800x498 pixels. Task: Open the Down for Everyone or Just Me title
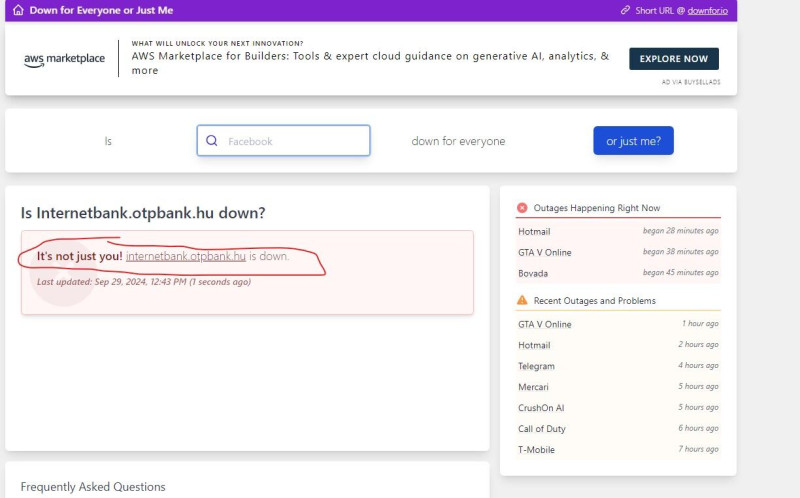[101, 10]
